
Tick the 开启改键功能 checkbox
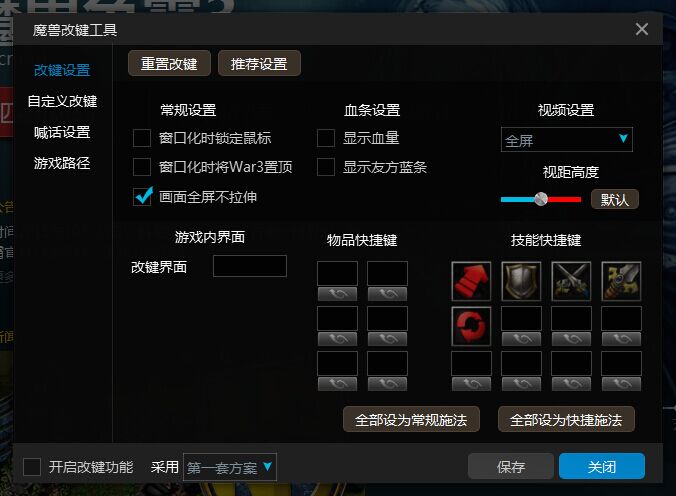tap(32, 467)
